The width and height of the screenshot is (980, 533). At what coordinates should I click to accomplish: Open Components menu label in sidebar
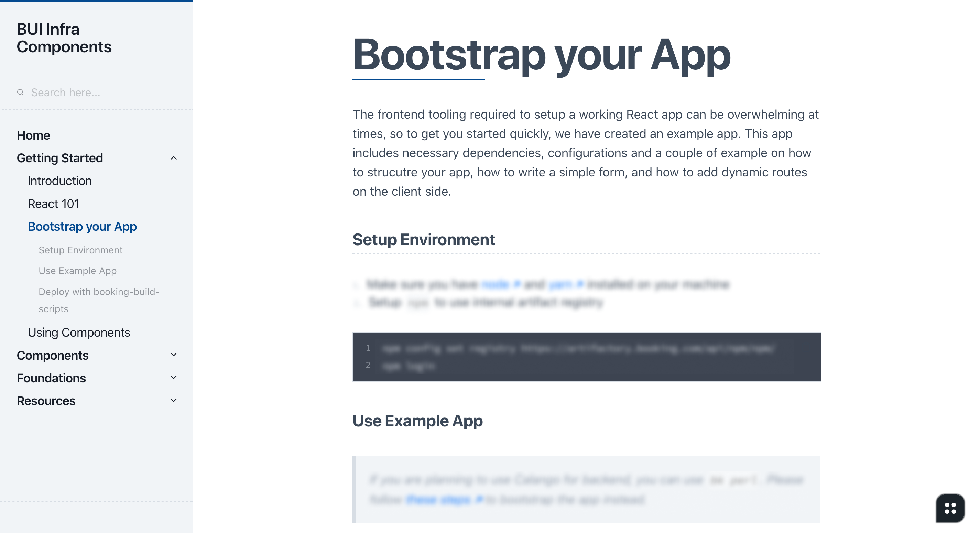53,355
